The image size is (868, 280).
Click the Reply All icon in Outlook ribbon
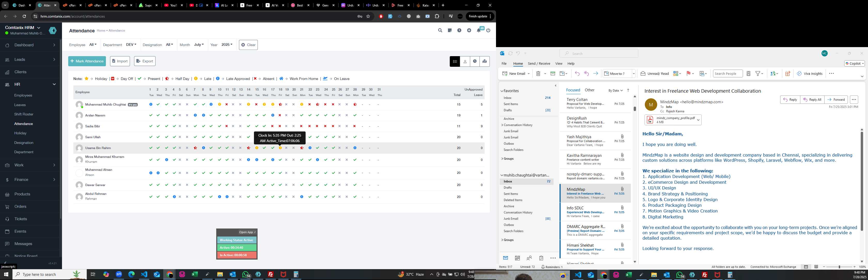point(586,73)
